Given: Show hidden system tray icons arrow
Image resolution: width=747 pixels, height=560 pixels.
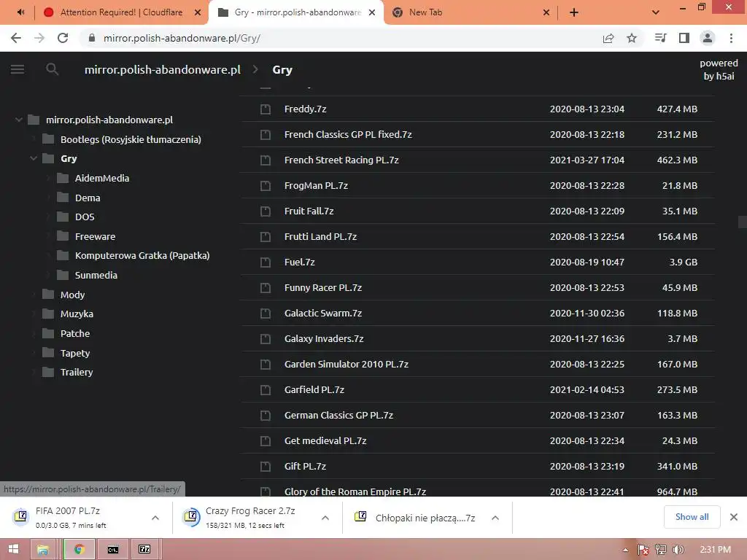Looking at the screenshot, I should (x=625, y=550).
